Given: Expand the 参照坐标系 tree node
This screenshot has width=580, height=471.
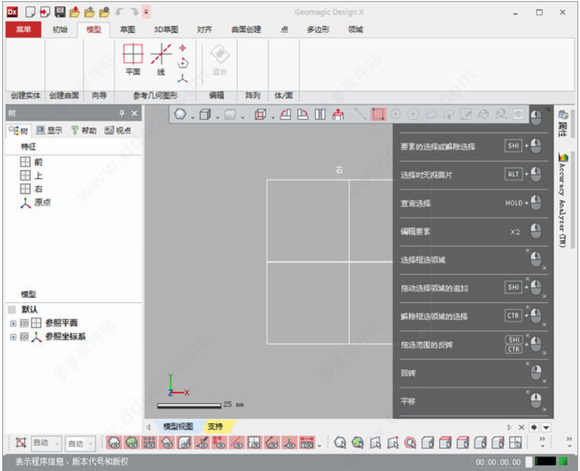Looking at the screenshot, I should coord(13,337).
